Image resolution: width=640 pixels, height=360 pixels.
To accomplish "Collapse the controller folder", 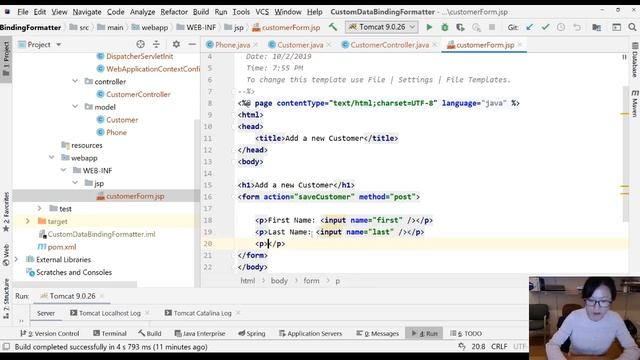I will click(75, 81).
